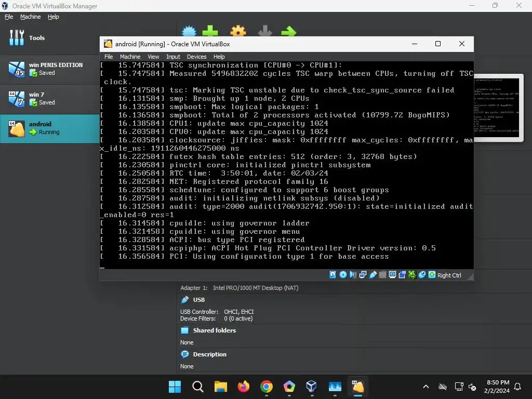Click the green Add machine plus icon
532x399 pixels.
coord(210,31)
